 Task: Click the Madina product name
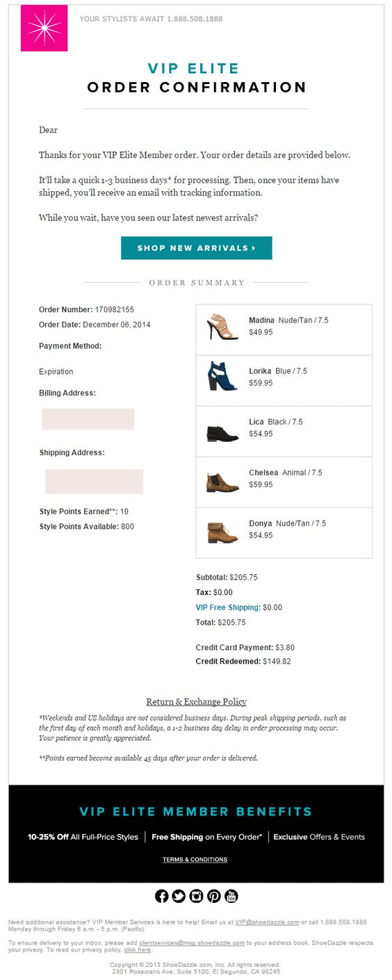pos(261,320)
